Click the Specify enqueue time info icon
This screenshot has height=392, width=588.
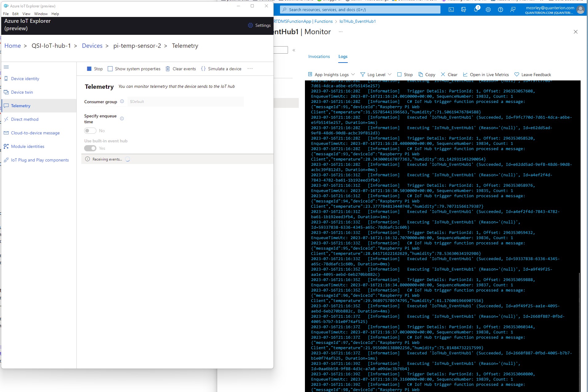coord(122,119)
